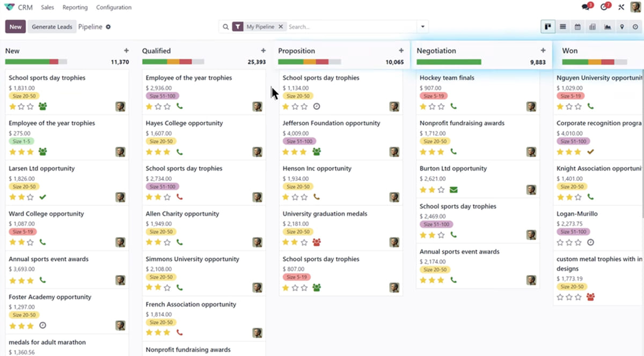Open the messages conversations icon
644x356 pixels.
pyautogui.click(x=586, y=8)
